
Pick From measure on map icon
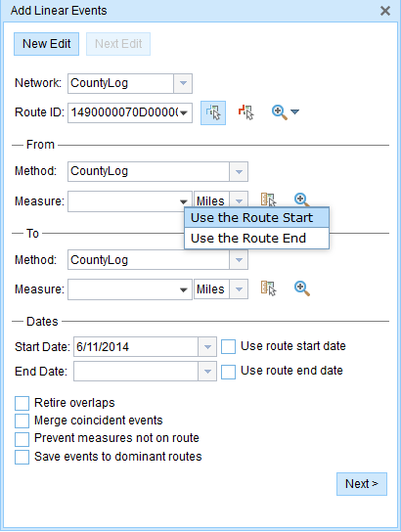(x=268, y=200)
